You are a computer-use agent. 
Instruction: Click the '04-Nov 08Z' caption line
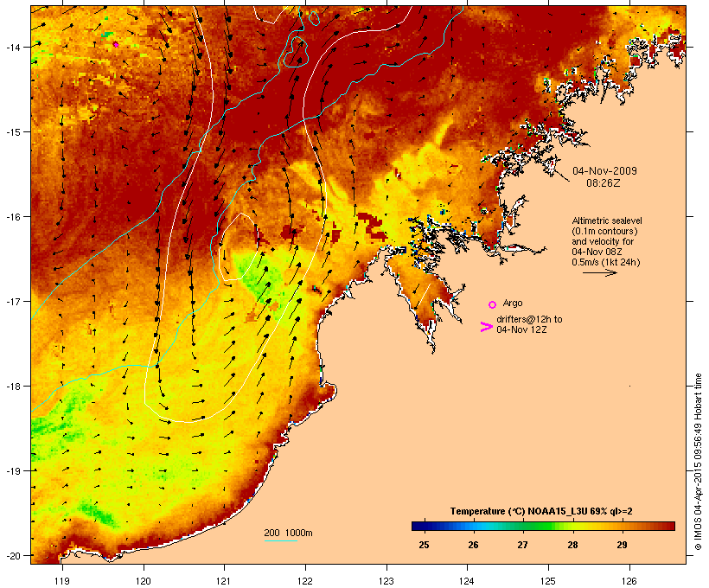[597, 252]
